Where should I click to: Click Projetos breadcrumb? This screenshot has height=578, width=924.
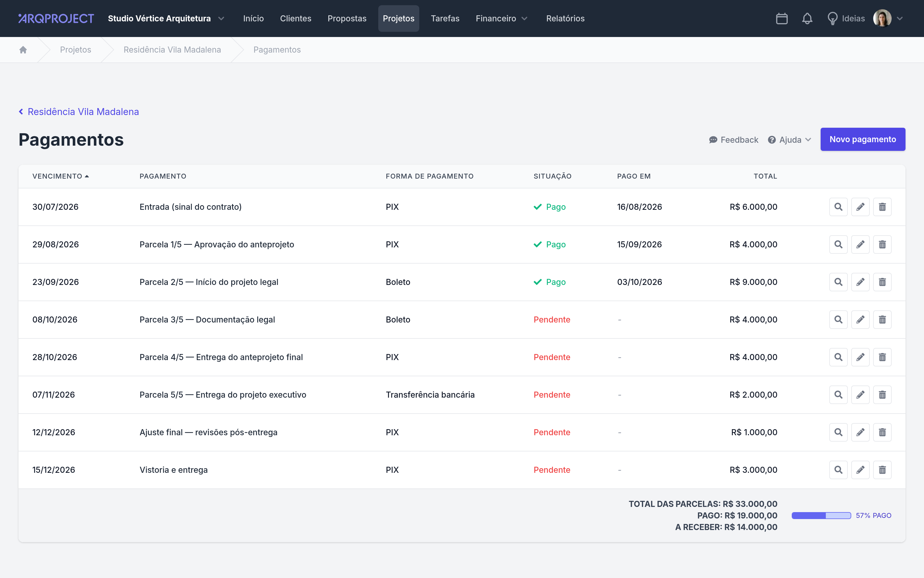coord(76,50)
